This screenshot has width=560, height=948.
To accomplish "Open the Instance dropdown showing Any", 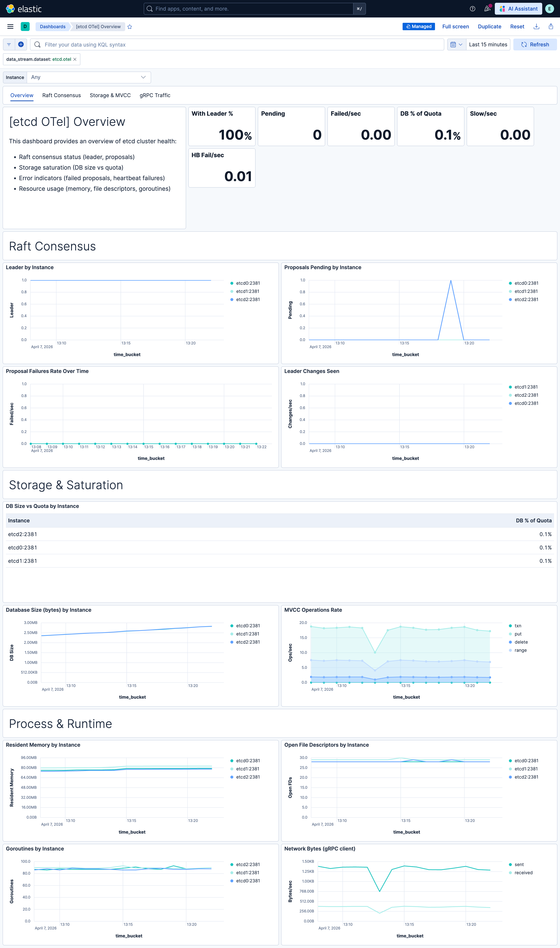I will coord(88,77).
